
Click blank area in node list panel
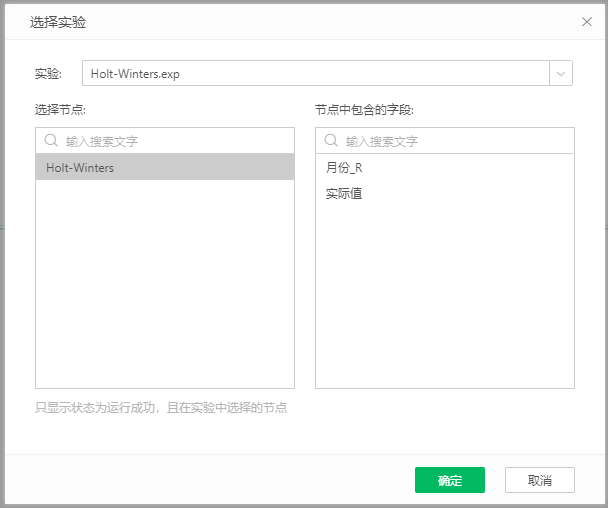(165, 290)
